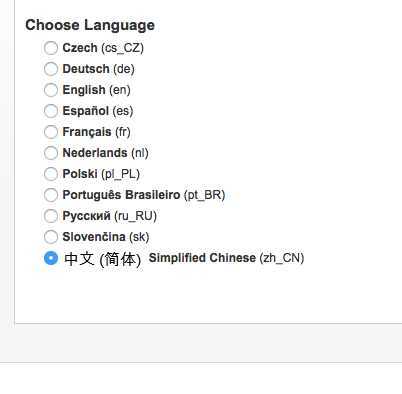Screen dimensions: 402x394
Task: Click the "Deutsch" label text
Action: click(x=86, y=69)
